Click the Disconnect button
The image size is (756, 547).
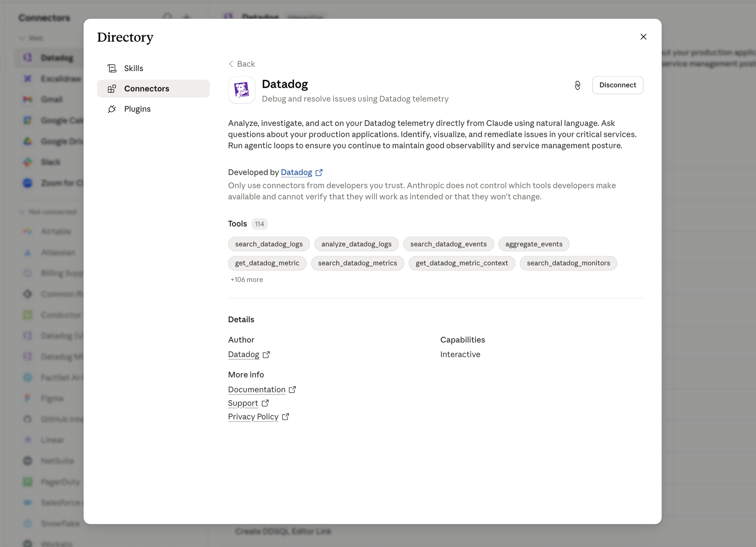[x=617, y=85]
